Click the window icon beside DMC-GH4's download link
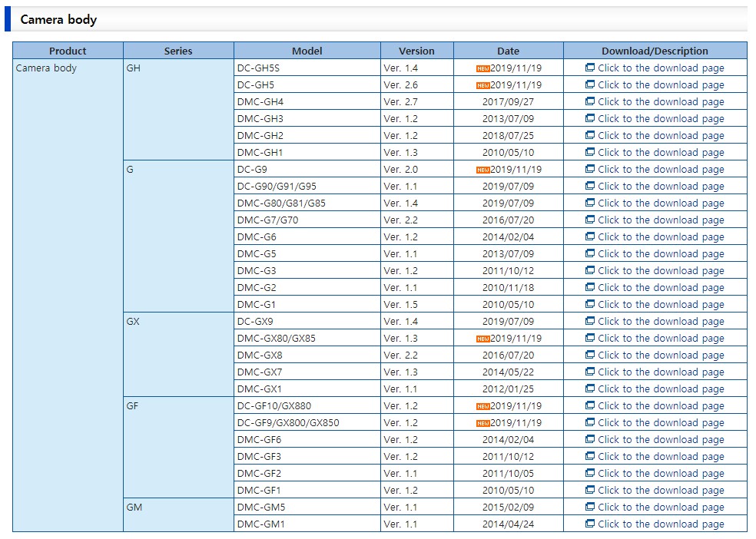The image size is (756, 539). (589, 101)
